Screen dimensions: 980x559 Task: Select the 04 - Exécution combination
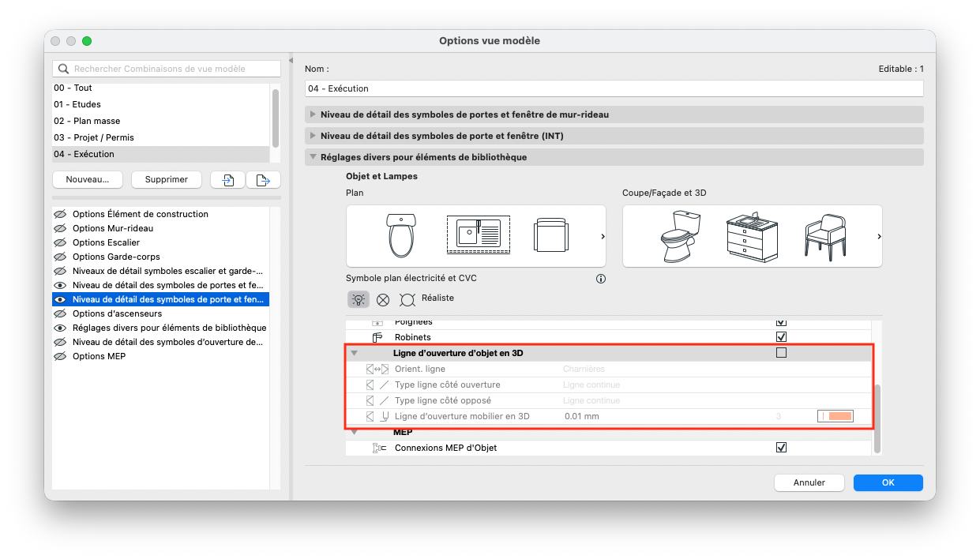[161, 154]
